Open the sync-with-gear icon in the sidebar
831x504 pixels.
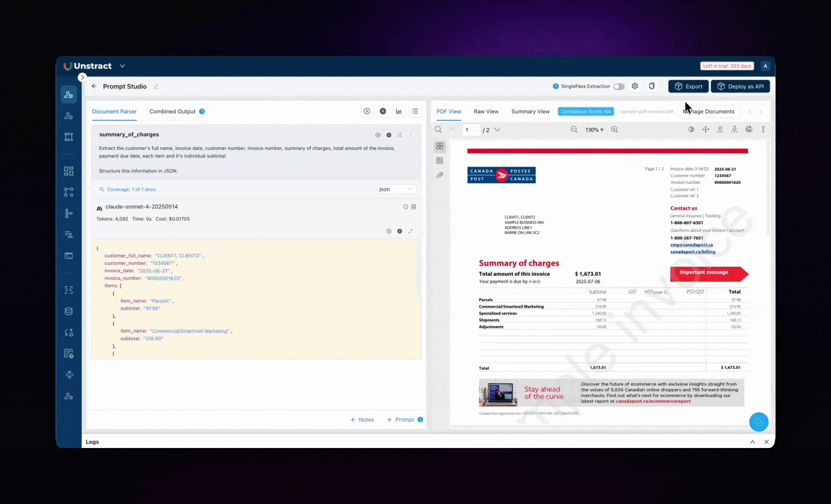[x=69, y=333]
